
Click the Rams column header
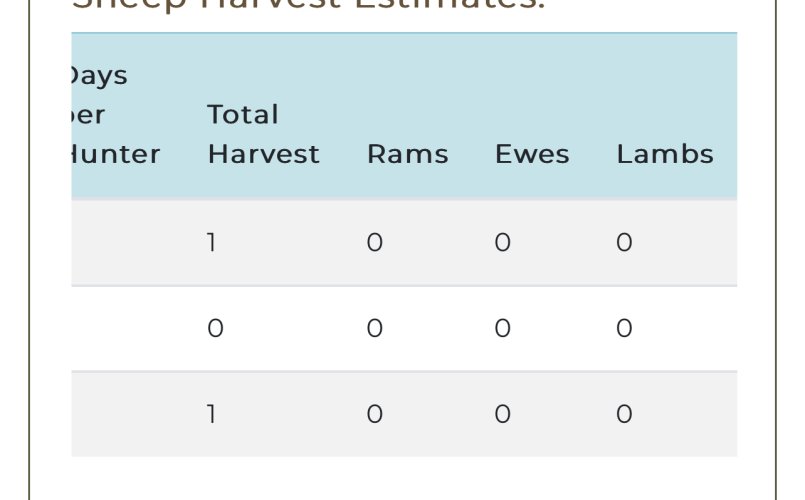408,154
